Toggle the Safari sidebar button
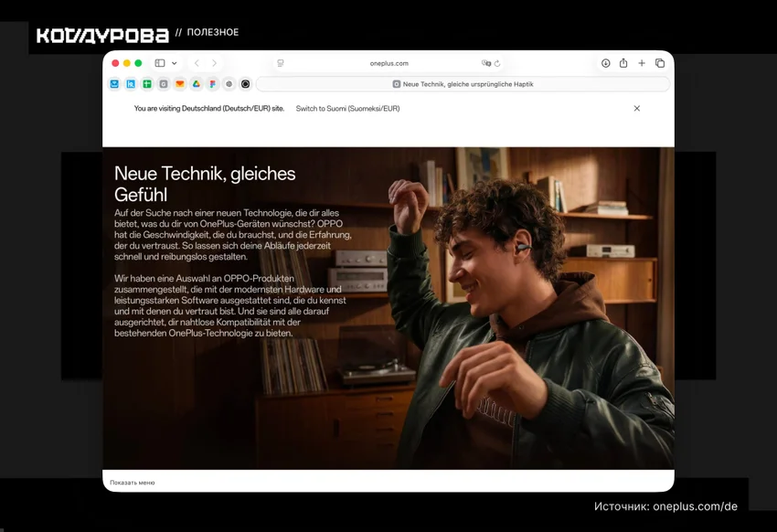Image resolution: width=777 pixels, height=532 pixels. click(160, 63)
